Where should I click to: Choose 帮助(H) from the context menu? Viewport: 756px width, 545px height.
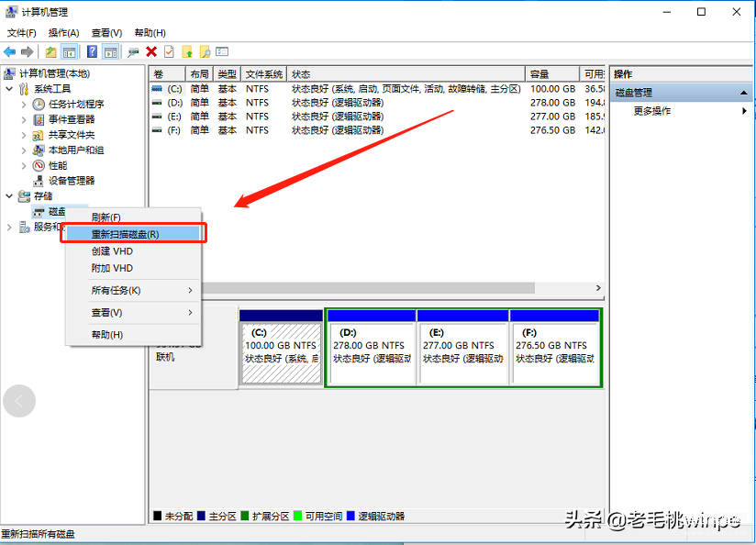tap(134, 335)
